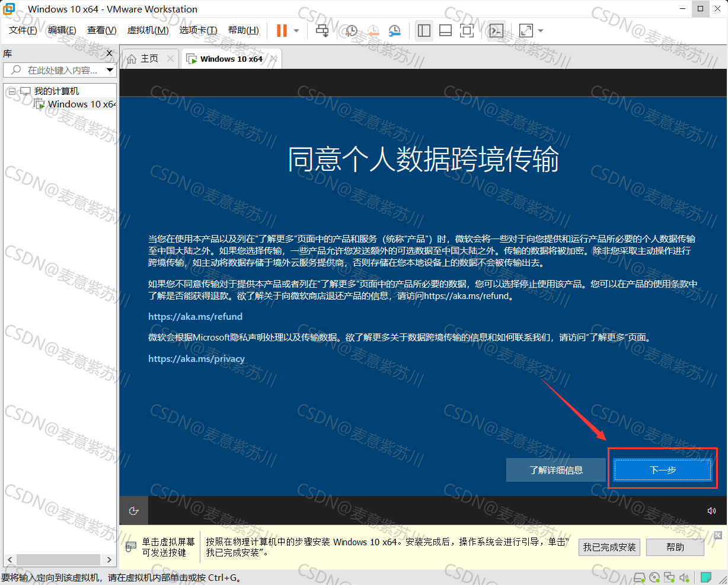Close the 主页 tab

coord(171,58)
